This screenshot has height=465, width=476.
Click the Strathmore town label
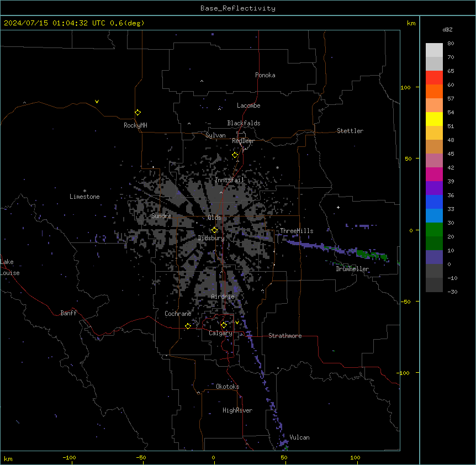(285, 336)
